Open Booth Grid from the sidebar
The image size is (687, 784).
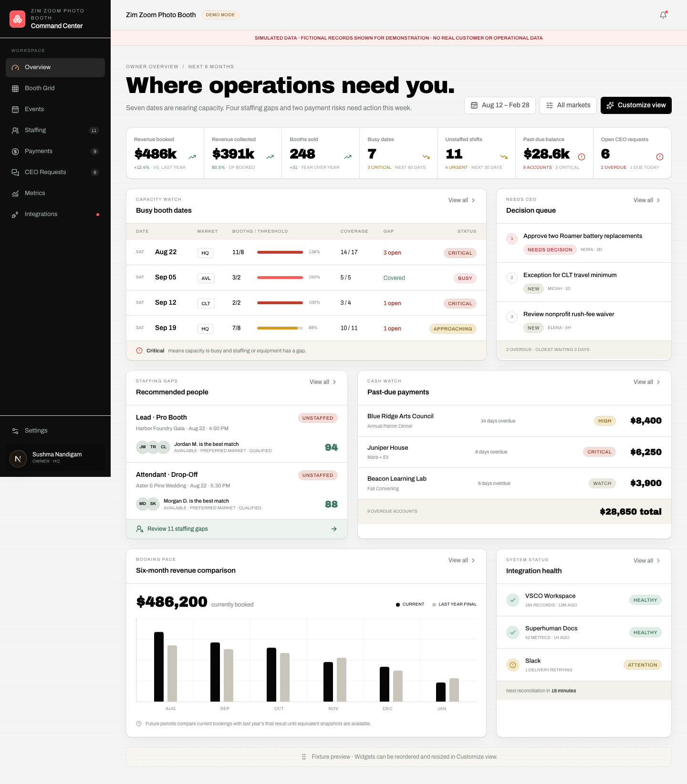tap(55, 89)
